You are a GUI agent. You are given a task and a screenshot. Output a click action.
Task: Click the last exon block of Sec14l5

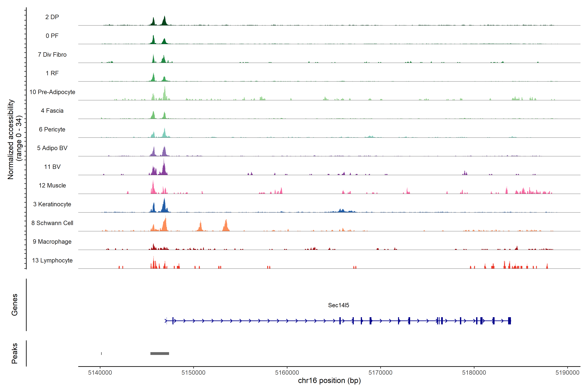(x=509, y=321)
